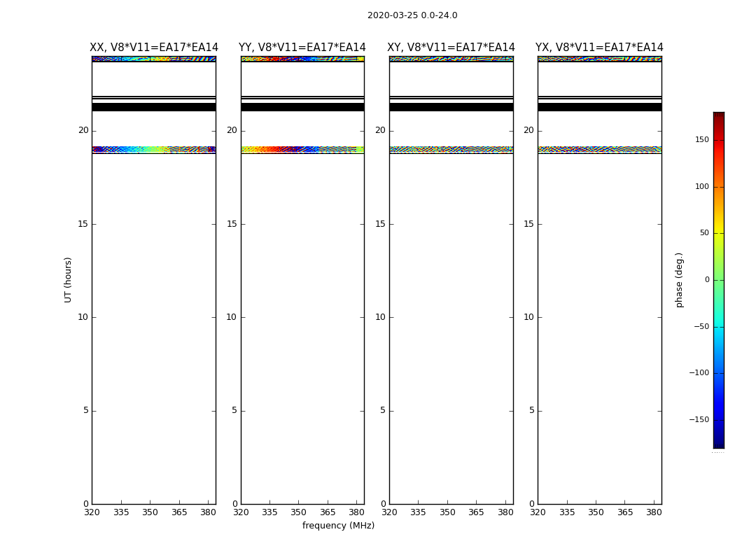The height and width of the screenshot is (560, 735).
Task: Click the green middle of phase colorbar
Action: tap(719, 280)
